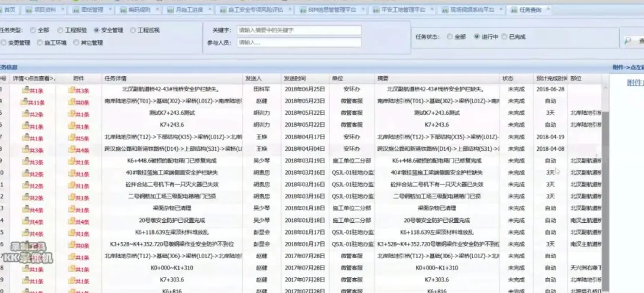Select the 安全管理 task type
Viewport: 644px width, 293px height.
pyautogui.click(x=97, y=30)
